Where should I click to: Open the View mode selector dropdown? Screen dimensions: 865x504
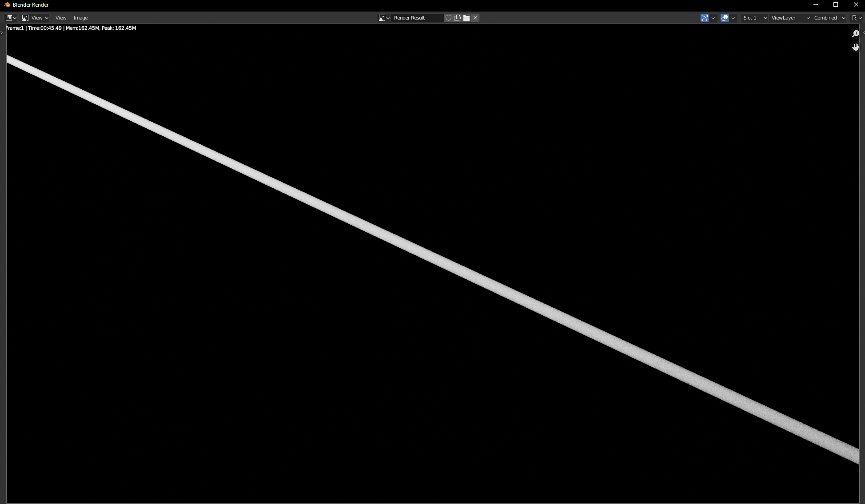click(35, 18)
